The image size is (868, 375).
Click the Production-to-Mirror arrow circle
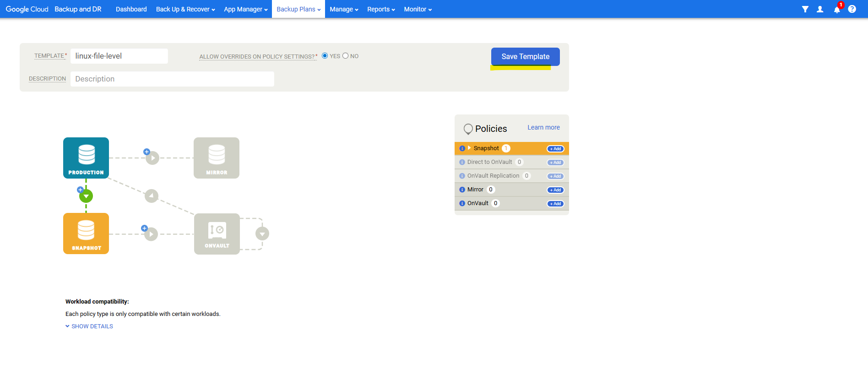pos(152,158)
